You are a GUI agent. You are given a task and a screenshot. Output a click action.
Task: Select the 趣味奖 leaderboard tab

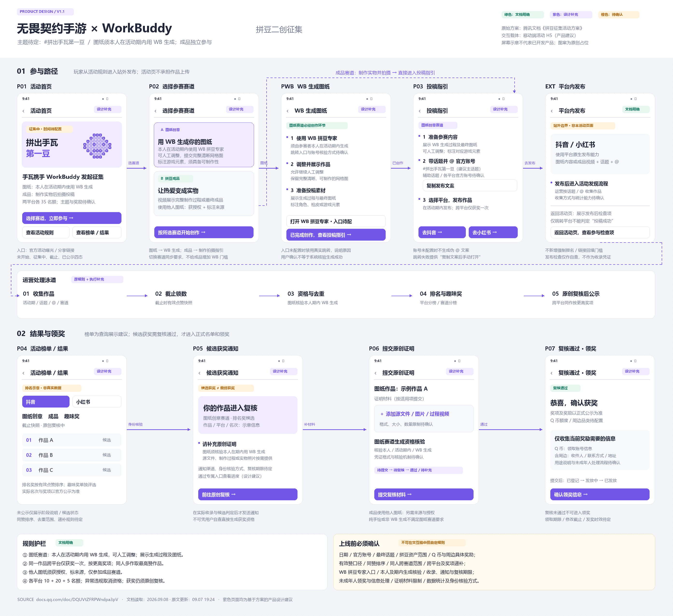(72, 416)
